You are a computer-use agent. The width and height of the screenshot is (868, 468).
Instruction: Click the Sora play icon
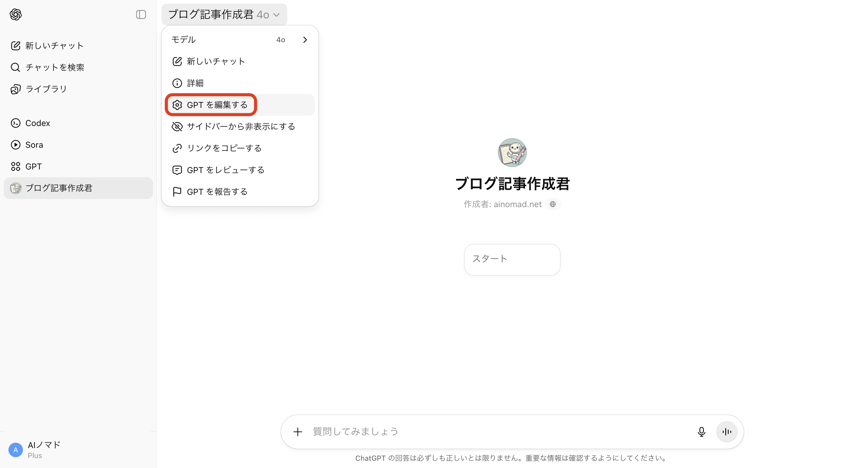click(15, 145)
